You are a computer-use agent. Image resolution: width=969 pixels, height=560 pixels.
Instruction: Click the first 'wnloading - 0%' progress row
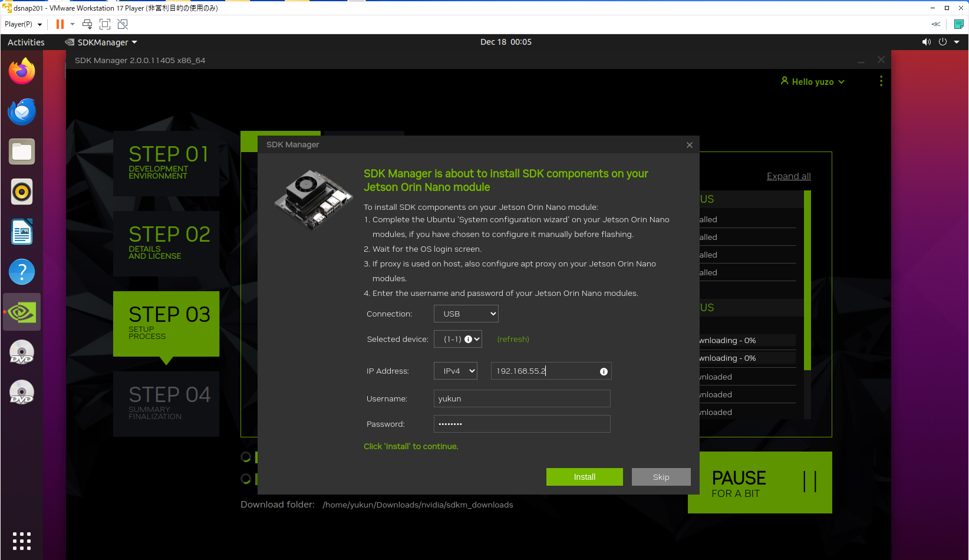pos(747,340)
